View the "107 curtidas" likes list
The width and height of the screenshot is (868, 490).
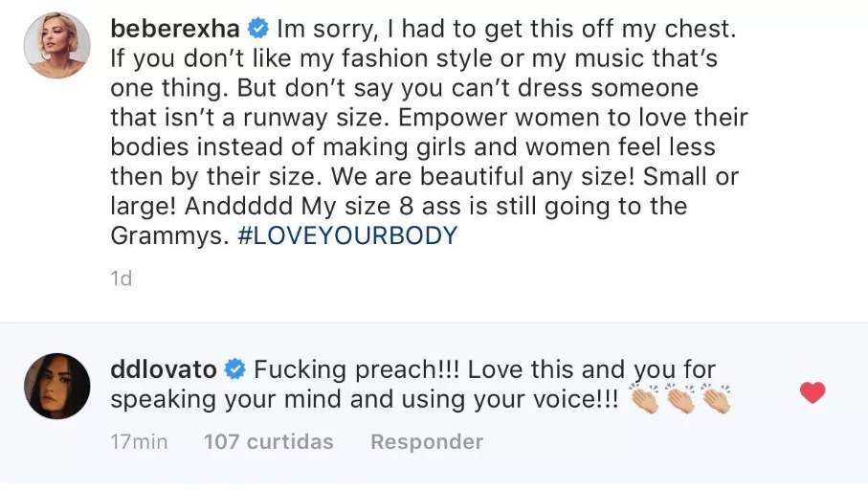268,441
